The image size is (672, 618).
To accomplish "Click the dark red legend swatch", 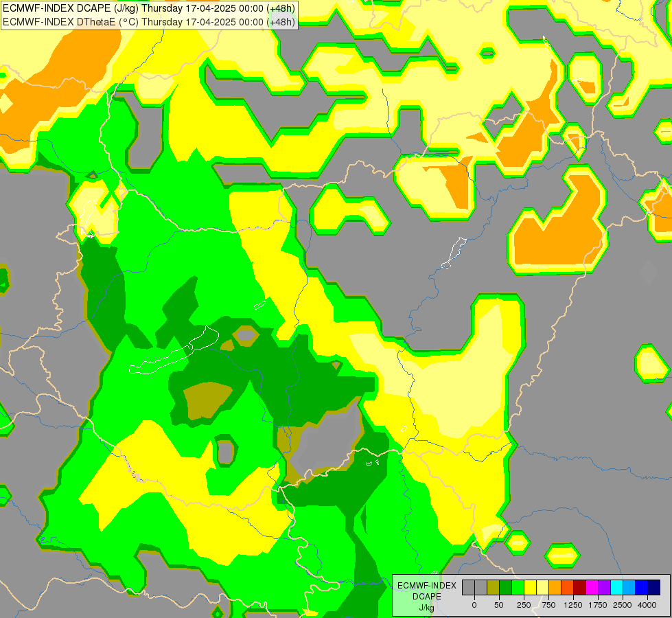I will point(579,587).
